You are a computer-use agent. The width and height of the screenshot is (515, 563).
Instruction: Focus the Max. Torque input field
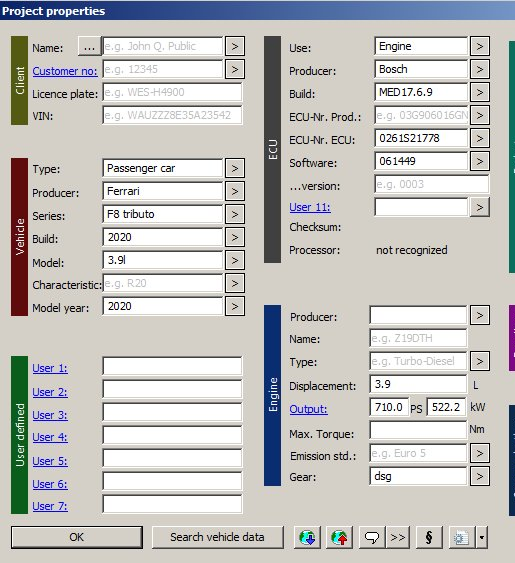[x=418, y=430]
